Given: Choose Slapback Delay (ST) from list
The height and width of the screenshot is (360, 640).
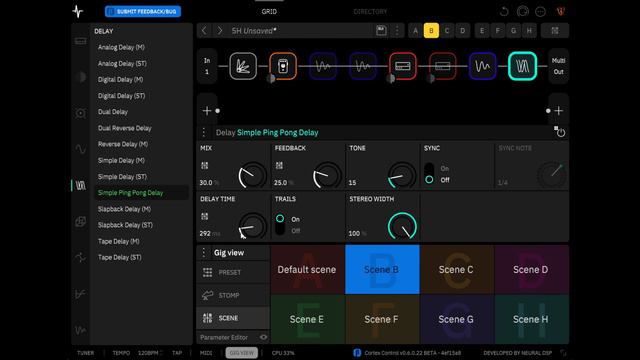Looking at the screenshot, I should pos(125,225).
